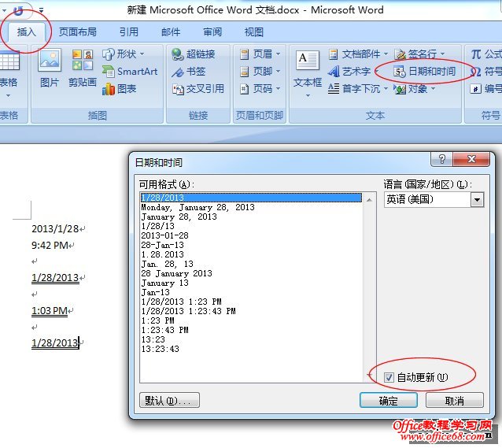Image resolution: width=502 pixels, height=448 pixels.
Task: Select format January 13
Action: coord(251,283)
